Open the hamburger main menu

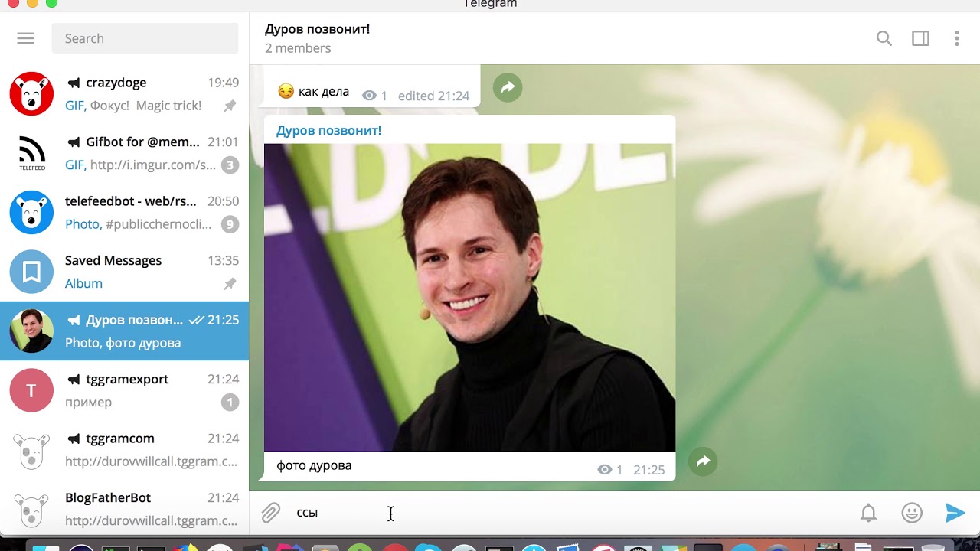26,38
